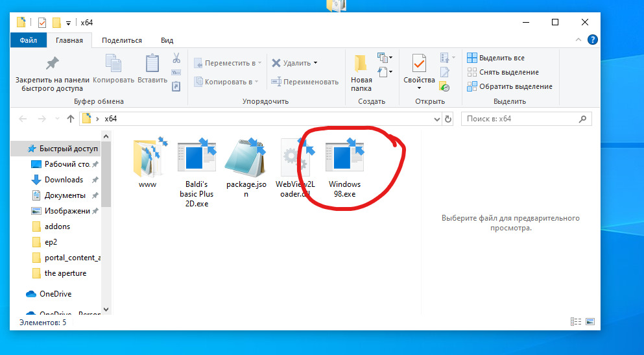The image size is (644, 355).
Task: Click the paste shortcut icon
Action: [176, 86]
